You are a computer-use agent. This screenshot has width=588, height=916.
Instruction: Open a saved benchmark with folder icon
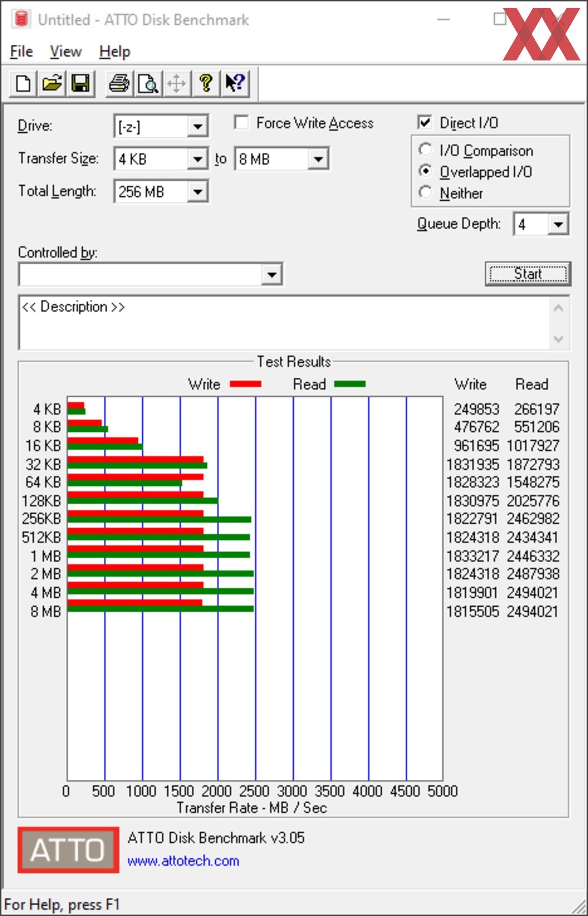tap(52, 83)
